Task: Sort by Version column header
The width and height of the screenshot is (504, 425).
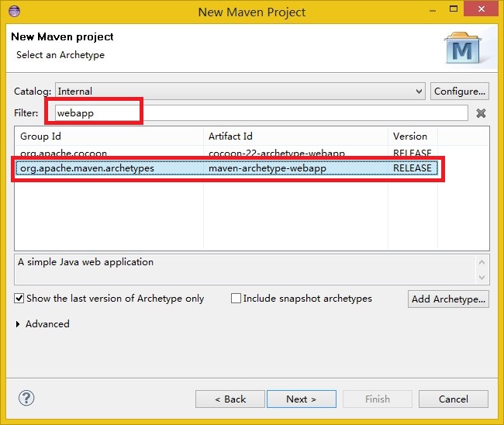Action: pyautogui.click(x=413, y=136)
